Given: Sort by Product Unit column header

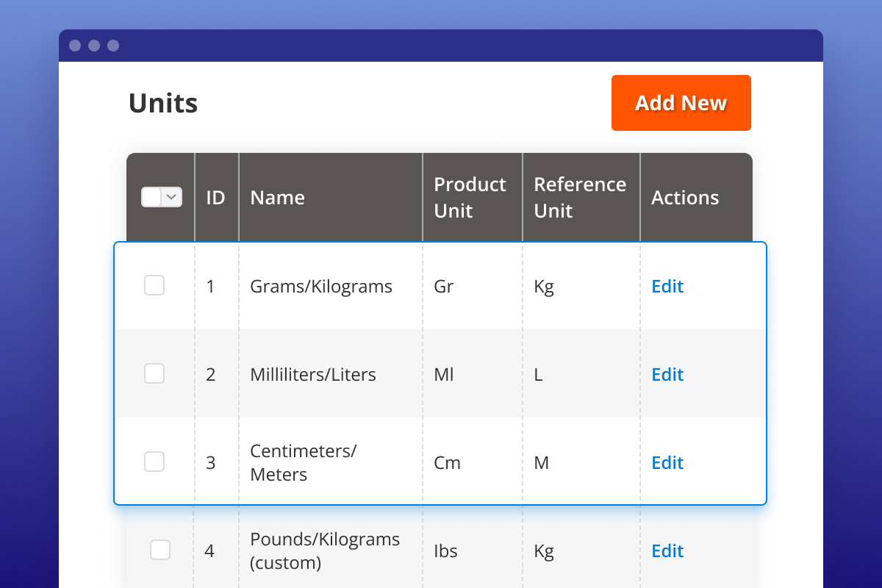Looking at the screenshot, I should 470,197.
